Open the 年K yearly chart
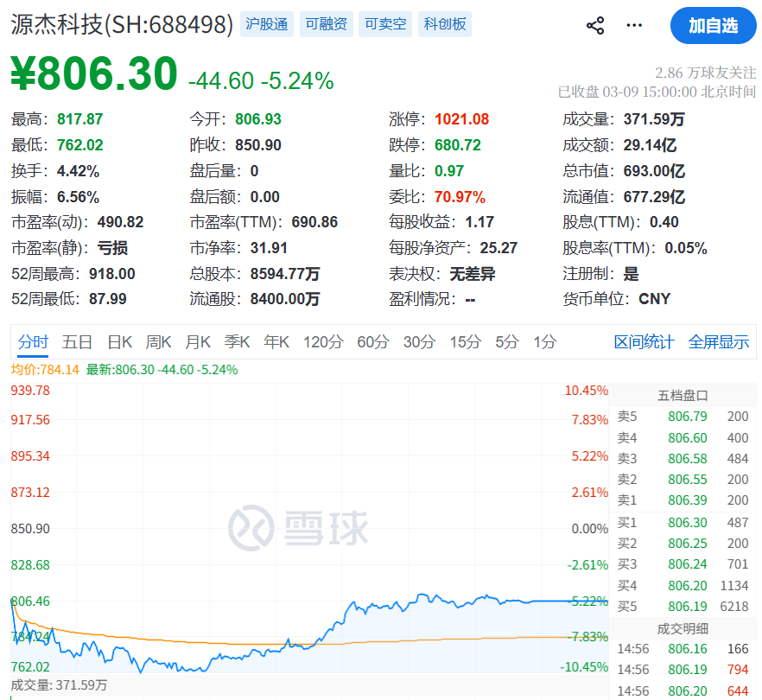The height and width of the screenshot is (700, 762). pyautogui.click(x=276, y=341)
